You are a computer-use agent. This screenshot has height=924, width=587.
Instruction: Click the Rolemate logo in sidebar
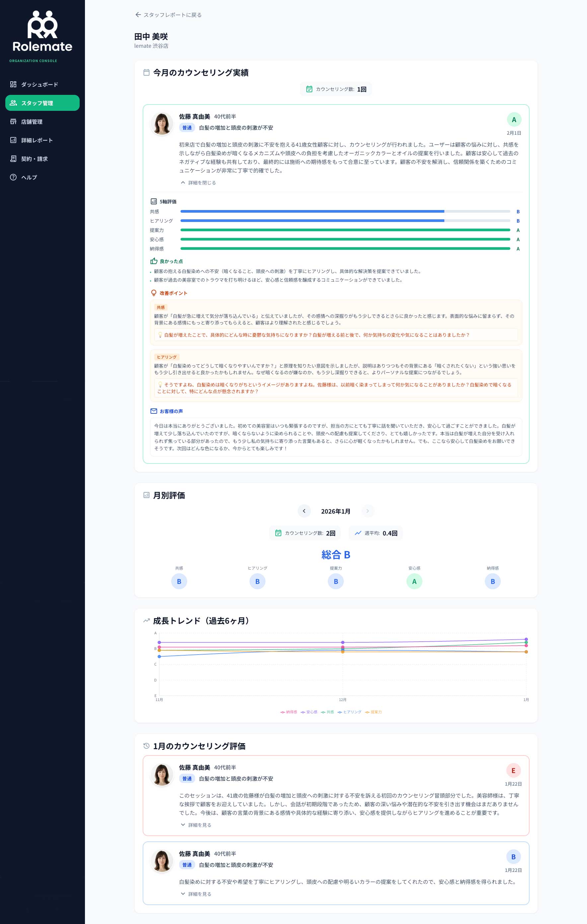coord(42,32)
